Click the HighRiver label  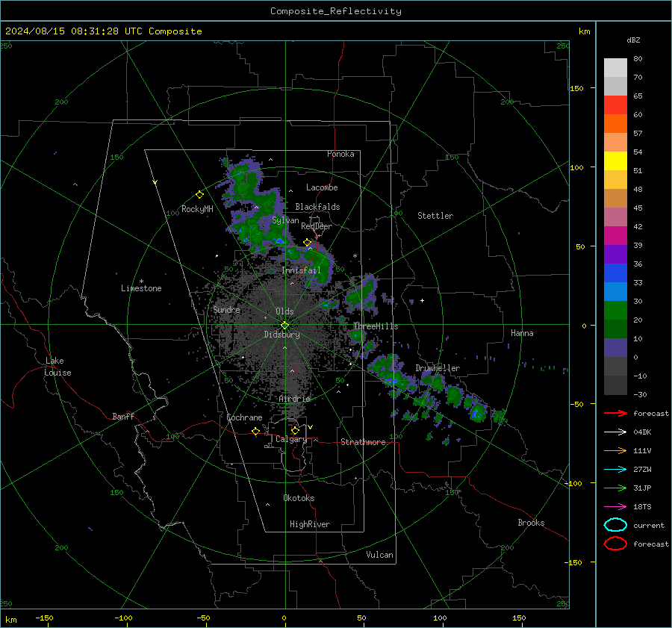(310, 524)
